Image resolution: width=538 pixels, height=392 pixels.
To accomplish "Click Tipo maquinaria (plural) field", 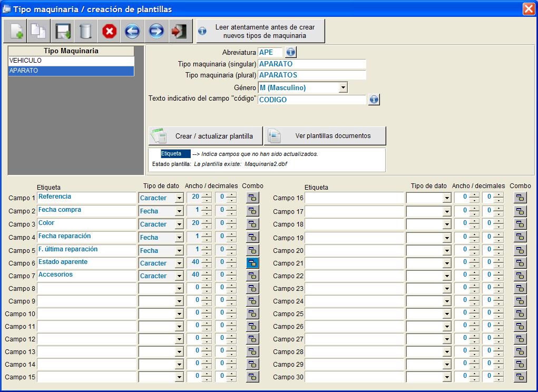I will pyautogui.click(x=312, y=75).
